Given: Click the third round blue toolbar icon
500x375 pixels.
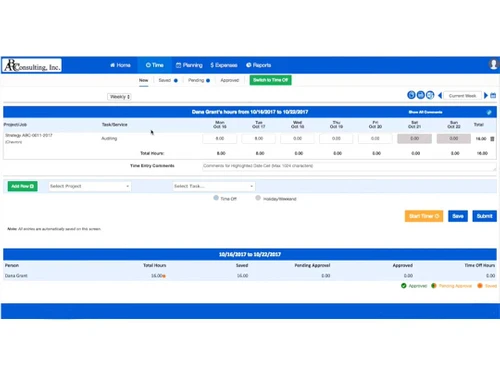Looking at the screenshot, I should pos(430,95).
